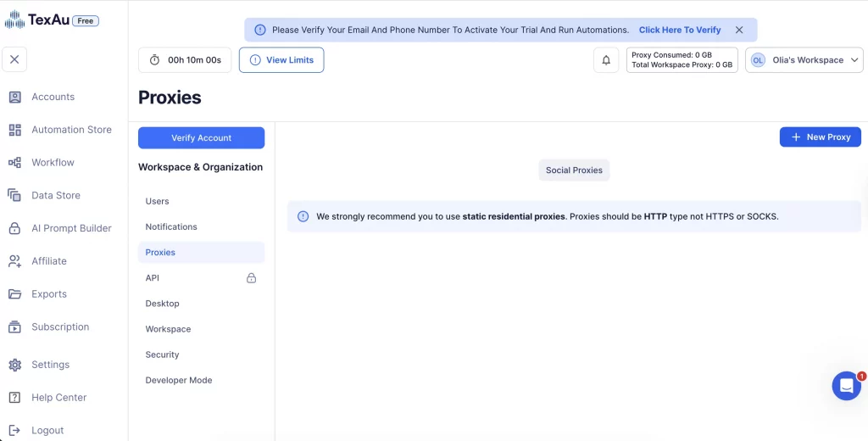
Task: Open the Data Store icon
Action: tap(14, 195)
